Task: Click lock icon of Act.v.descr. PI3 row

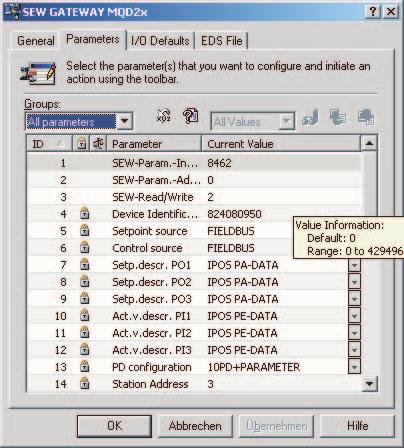Action: (85, 349)
